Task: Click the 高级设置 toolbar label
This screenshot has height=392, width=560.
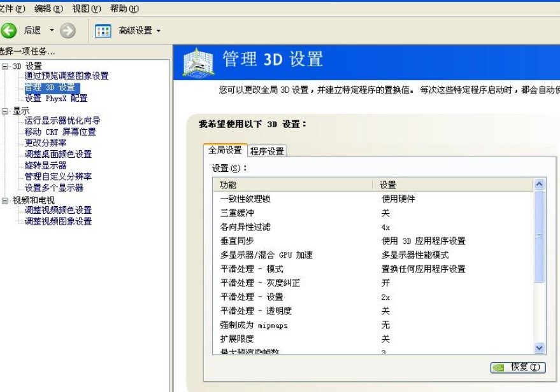Action: (x=135, y=31)
